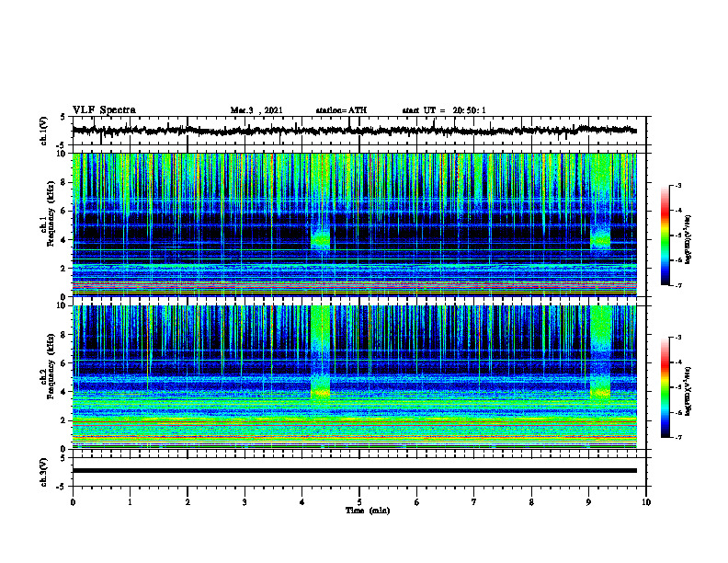The image size is (728, 563).
Task: Click the ch.1 waveform trace in top panel
Action: click(x=354, y=131)
